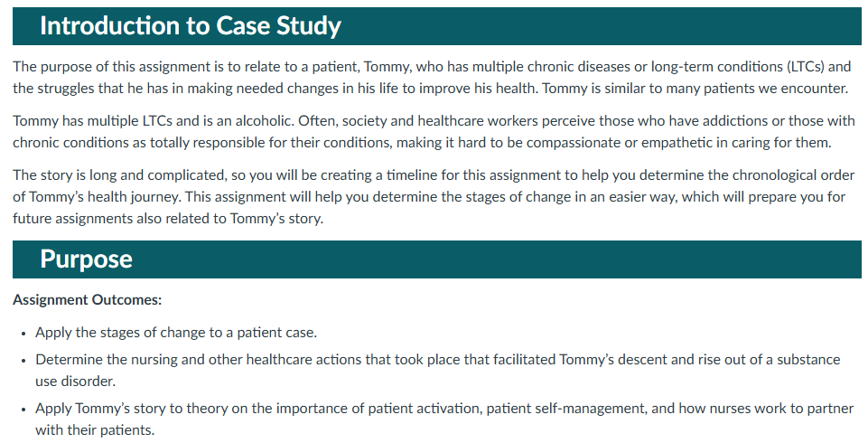
Task: Click the bold 'Assignment Outcomes:' label
Action: coord(87,299)
